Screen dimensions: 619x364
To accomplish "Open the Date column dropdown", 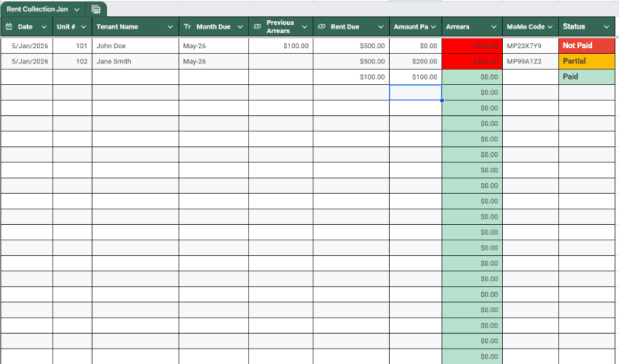I will [44, 27].
